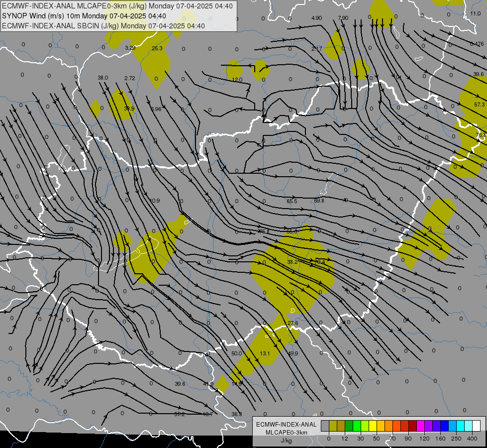
Task: Click the map value 0.476
Action: 477,44
